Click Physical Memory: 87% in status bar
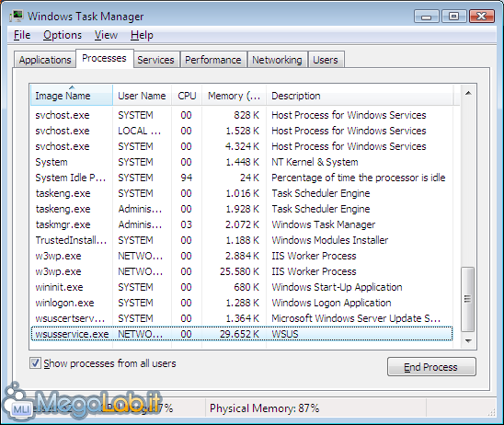 [x=264, y=408]
